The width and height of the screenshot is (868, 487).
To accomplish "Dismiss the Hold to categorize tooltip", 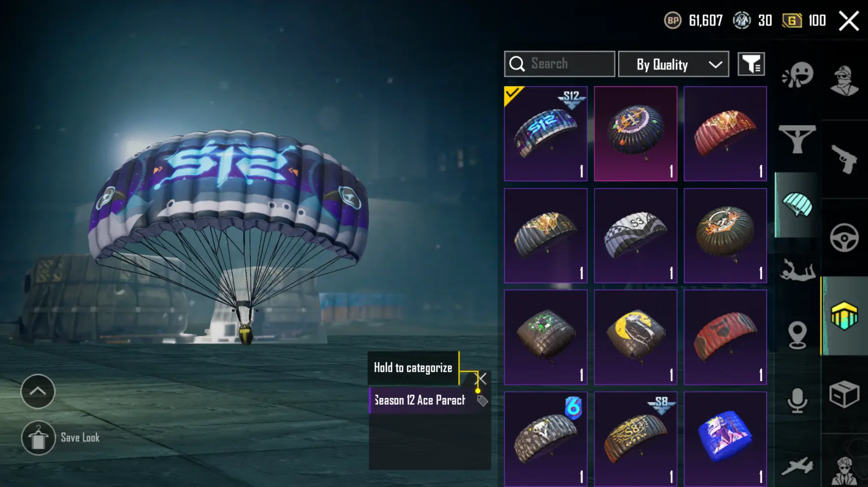I will pos(481,379).
